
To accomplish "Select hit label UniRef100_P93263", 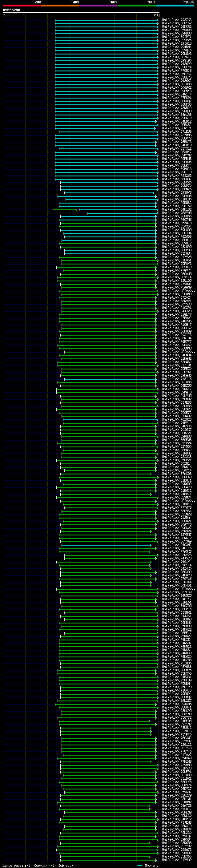I will [x=177, y=176].
